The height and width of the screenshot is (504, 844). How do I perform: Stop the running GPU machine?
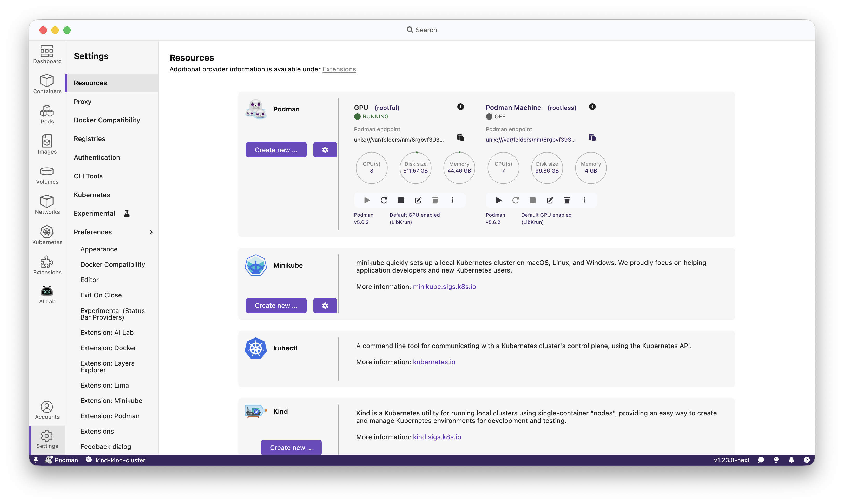(401, 200)
